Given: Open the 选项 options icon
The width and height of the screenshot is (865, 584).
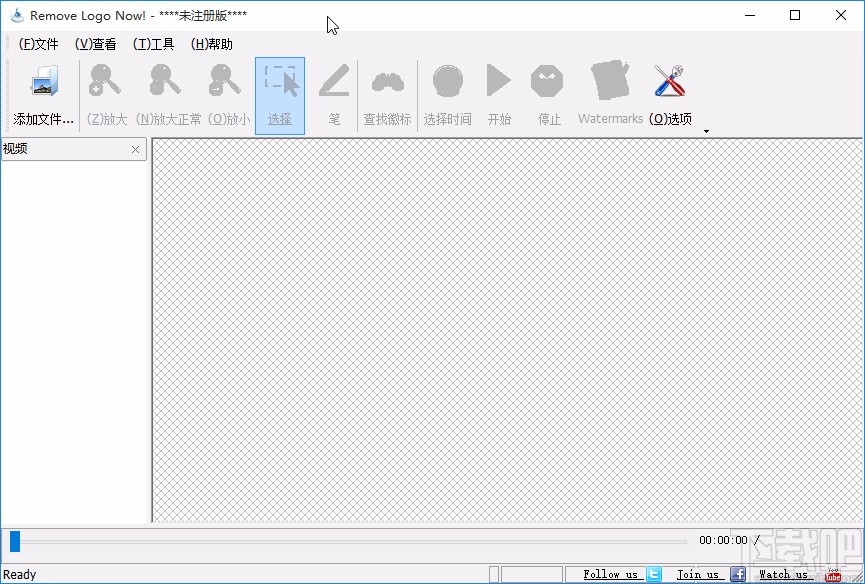Looking at the screenshot, I should tap(668, 82).
